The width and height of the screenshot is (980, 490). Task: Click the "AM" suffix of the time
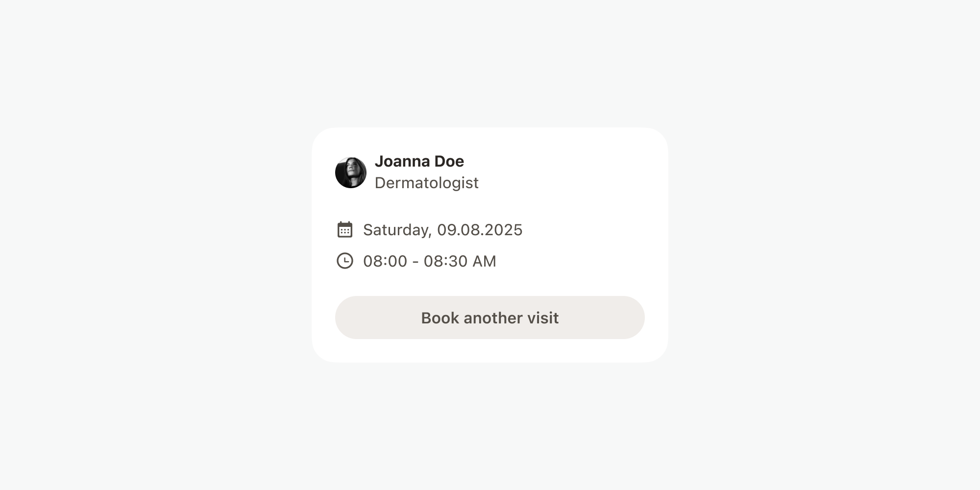[x=484, y=261]
